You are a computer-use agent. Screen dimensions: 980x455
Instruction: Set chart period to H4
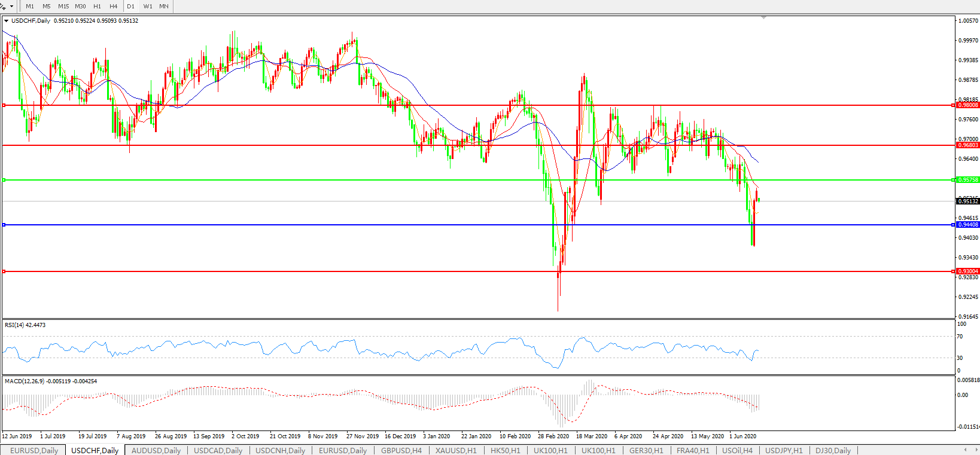114,6
